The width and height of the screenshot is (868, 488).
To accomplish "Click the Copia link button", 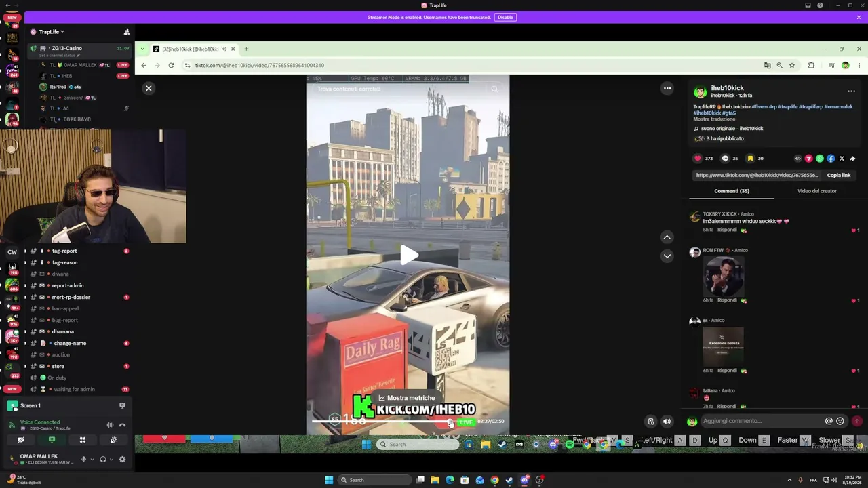I will pos(838,175).
